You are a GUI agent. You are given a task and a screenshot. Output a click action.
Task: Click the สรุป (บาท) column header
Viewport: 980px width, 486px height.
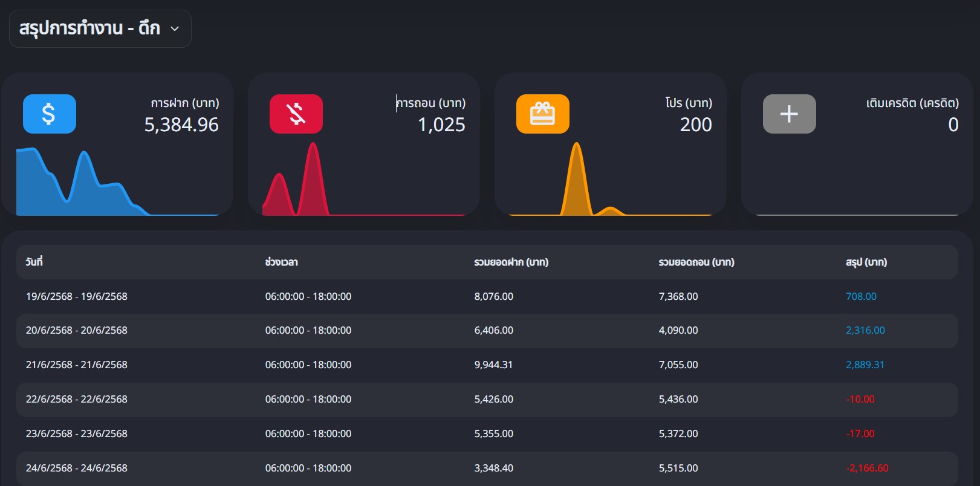pos(866,262)
